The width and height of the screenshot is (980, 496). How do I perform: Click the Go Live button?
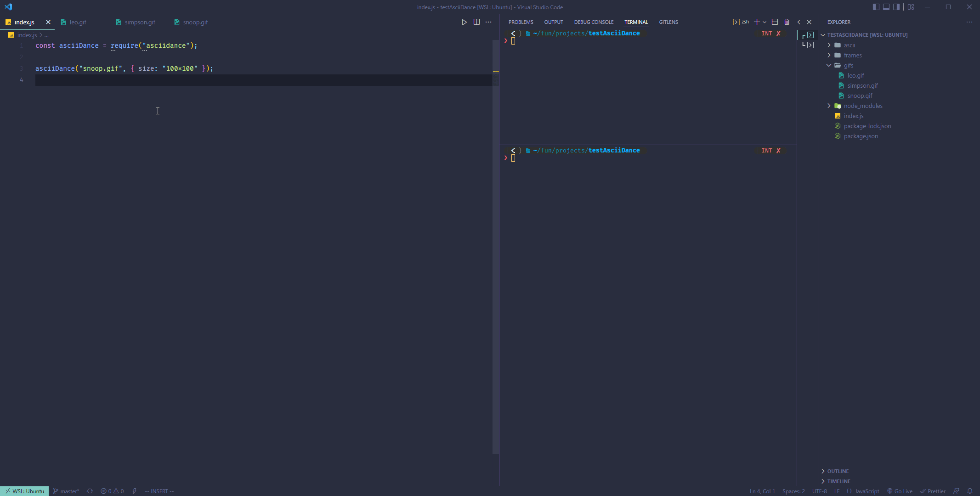pyautogui.click(x=900, y=491)
